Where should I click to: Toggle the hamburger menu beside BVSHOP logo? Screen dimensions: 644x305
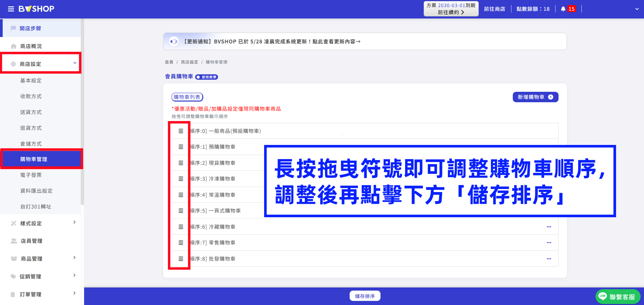(x=11, y=9)
